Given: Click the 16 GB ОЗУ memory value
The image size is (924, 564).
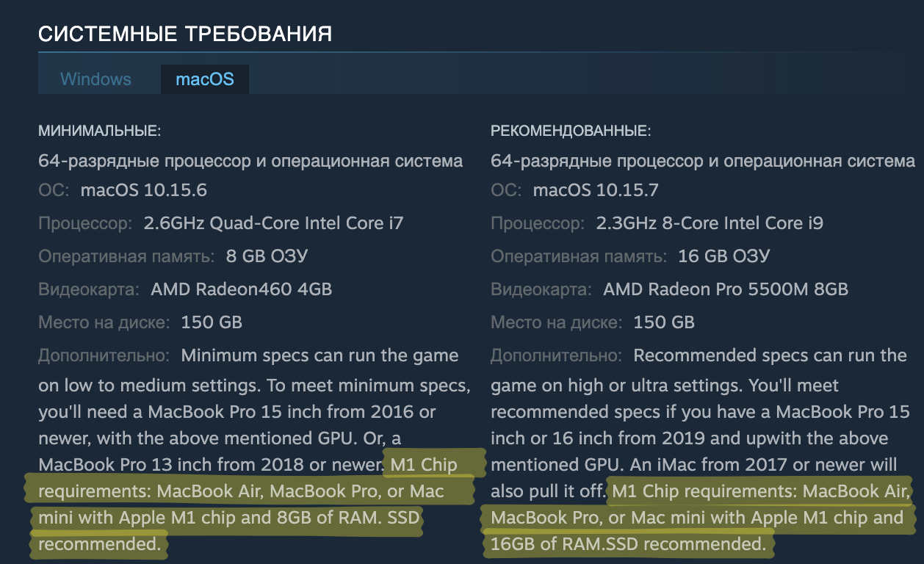Looking at the screenshot, I should pyautogui.click(x=723, y=256).
